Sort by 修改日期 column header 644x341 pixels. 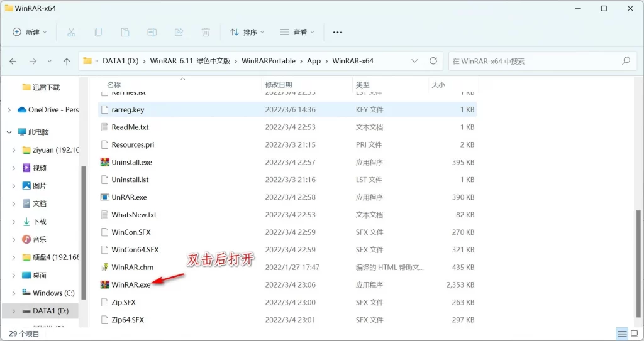tap(279, 85)
